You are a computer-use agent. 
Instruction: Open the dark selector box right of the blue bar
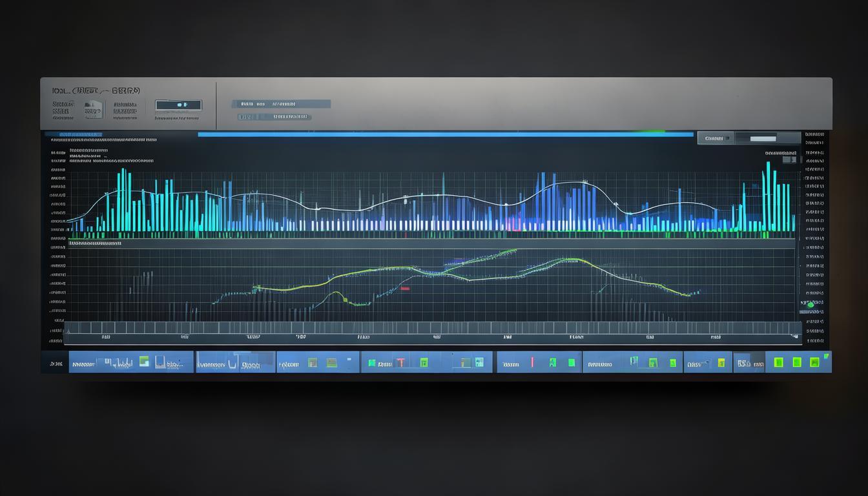pos(715,138)
